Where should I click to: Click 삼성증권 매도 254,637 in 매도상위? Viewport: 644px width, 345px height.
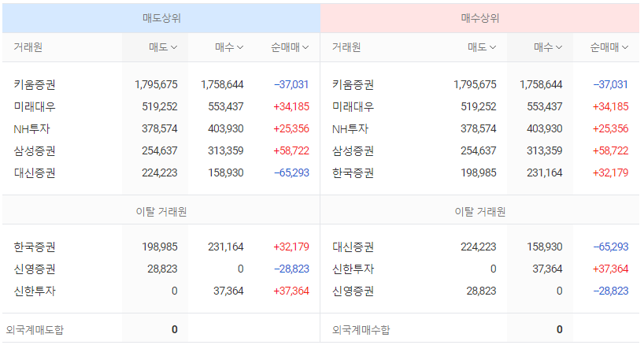tap(160, 150)
